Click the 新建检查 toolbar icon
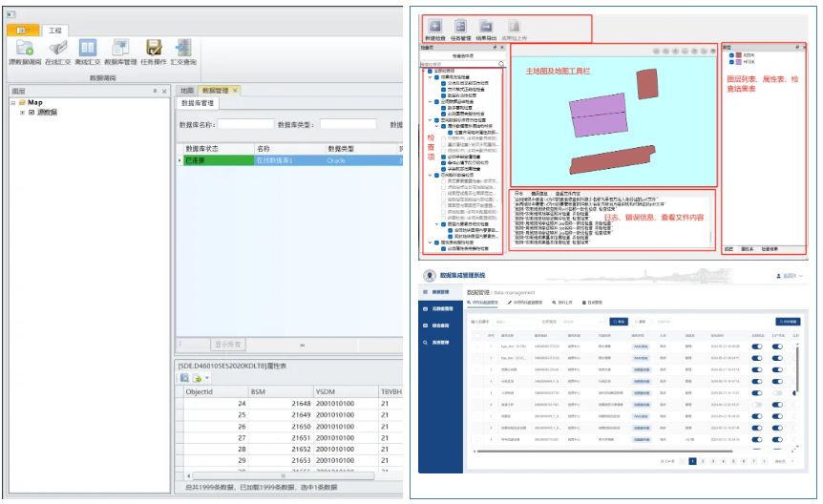Screen dimensions: 823x504 [434, 28]
